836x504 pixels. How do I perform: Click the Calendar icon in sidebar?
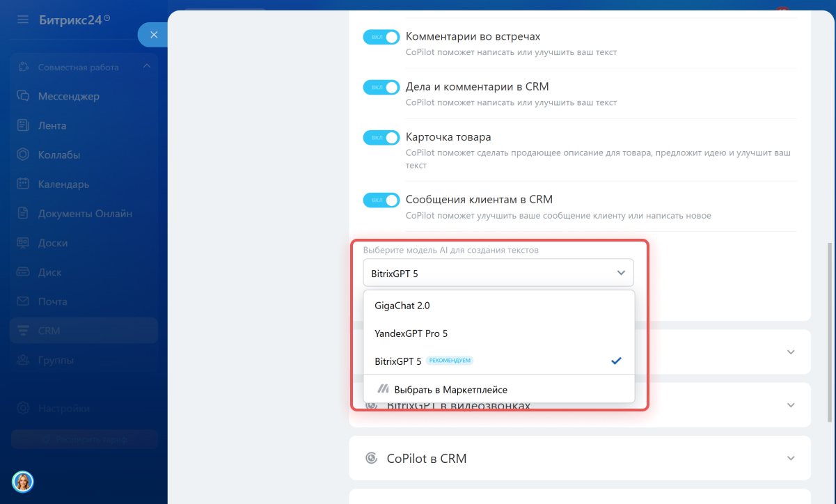tap(23, 184)
